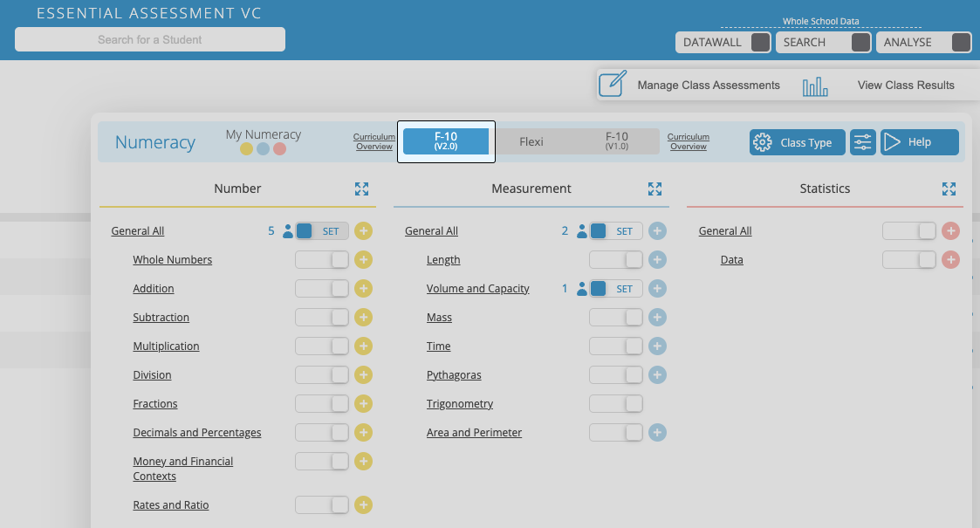Click the blue My Numeracy dot
The height and width of the screenshot is (528, 980).
(264, 148)
